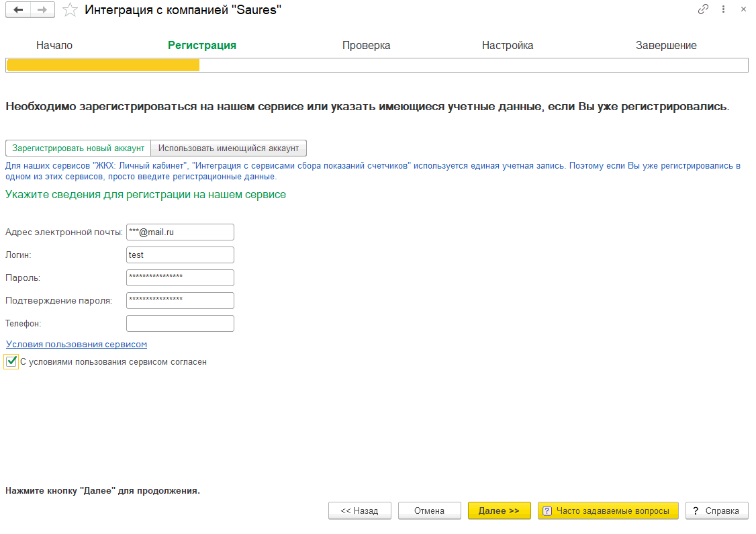Go forward with the right arrow icon
This screenshot has width=756, height=534.
click(x=42, y=9)
